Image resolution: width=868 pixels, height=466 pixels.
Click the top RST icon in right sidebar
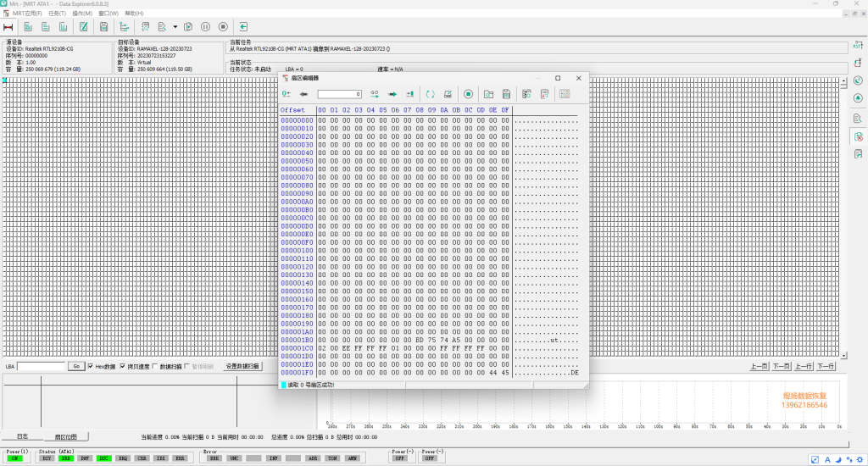[x=858, y=46]
